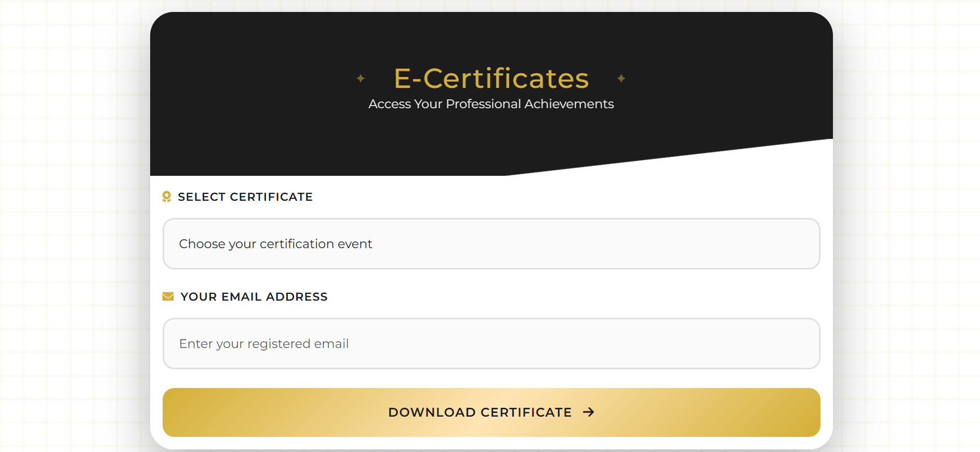This screenshot has height=452, width=980.
Task: Click the 'Enter your registered email' placeholder
Action: (264, 344)
